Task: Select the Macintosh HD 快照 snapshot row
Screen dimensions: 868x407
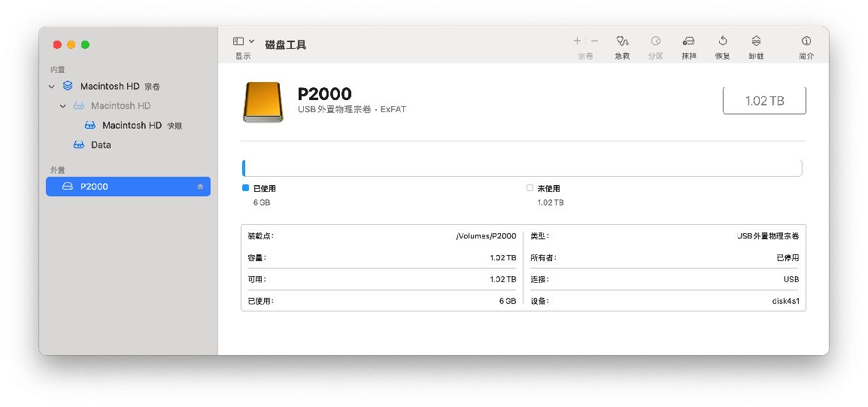Action: pyautogui.click(x=128, y=126)
